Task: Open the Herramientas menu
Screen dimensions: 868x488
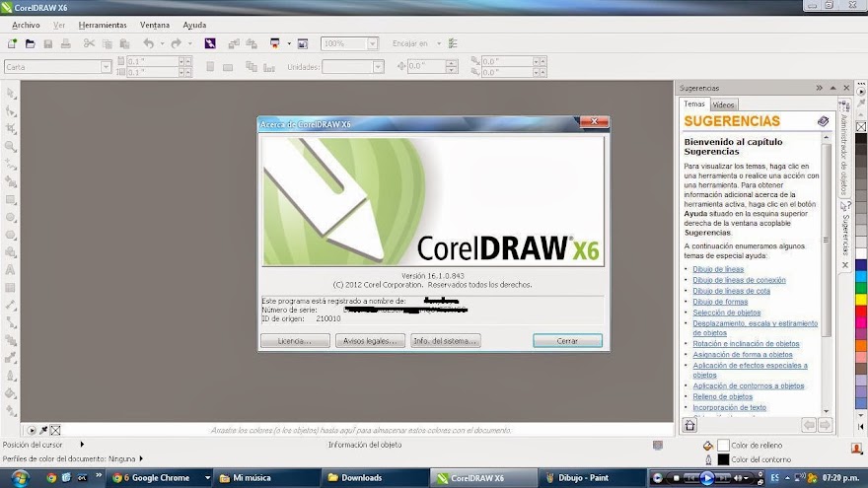Action: tap(103, 25)
